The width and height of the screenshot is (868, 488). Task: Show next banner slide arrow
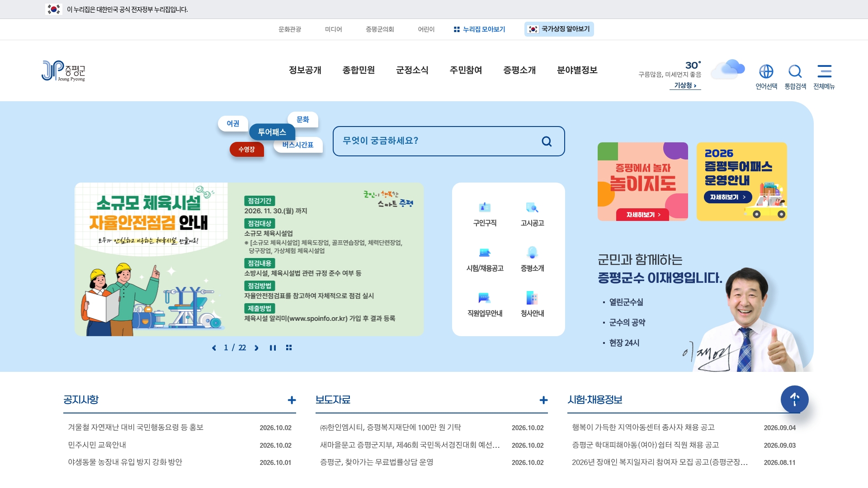tap(256, 348)
